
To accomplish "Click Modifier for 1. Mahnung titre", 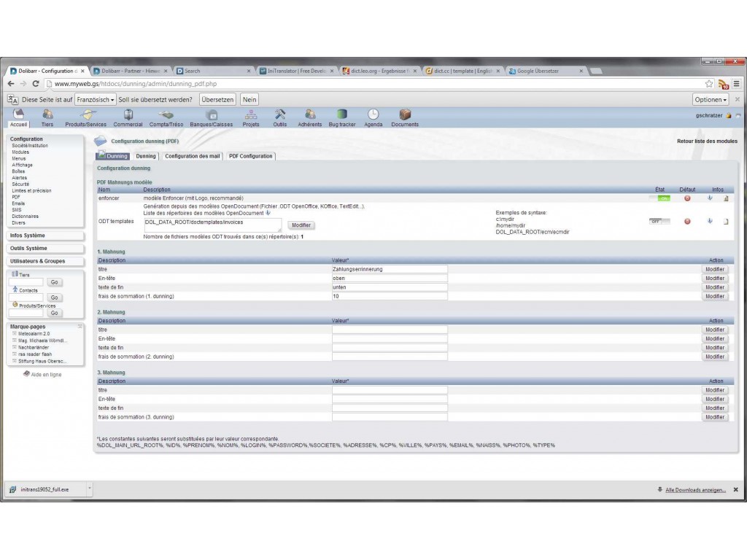I will coord(715,269).
